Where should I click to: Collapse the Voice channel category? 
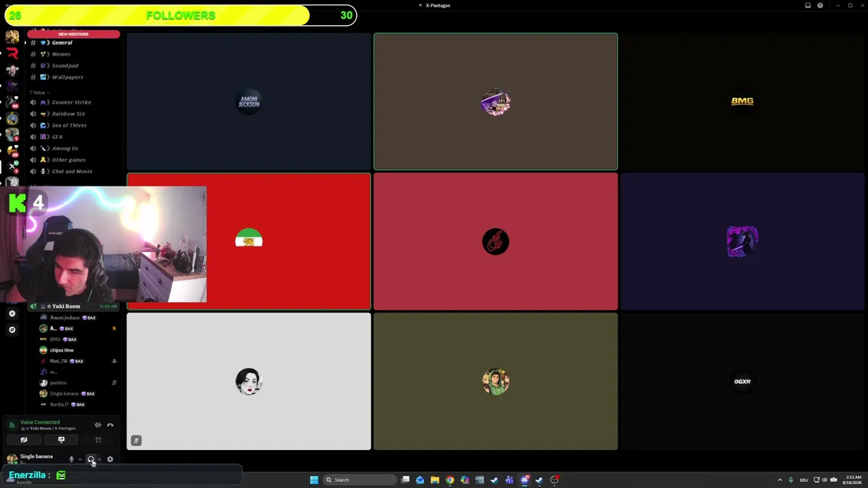(x=39, y=92)
